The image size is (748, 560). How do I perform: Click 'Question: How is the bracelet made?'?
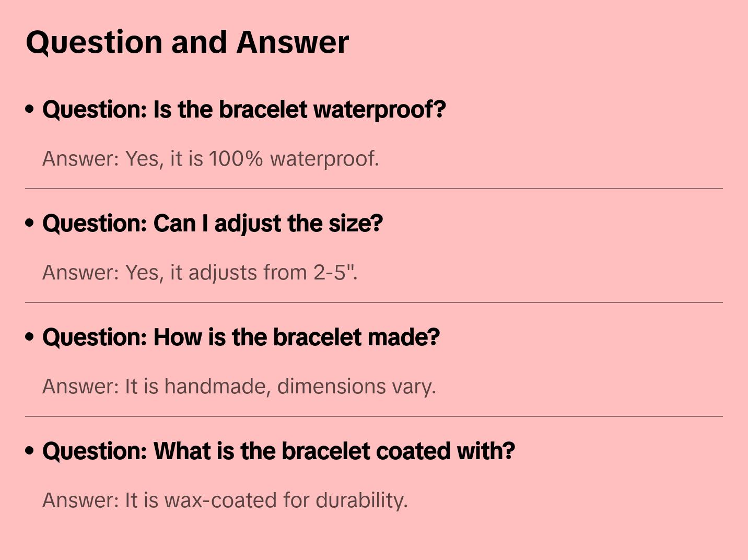(241, 337)
